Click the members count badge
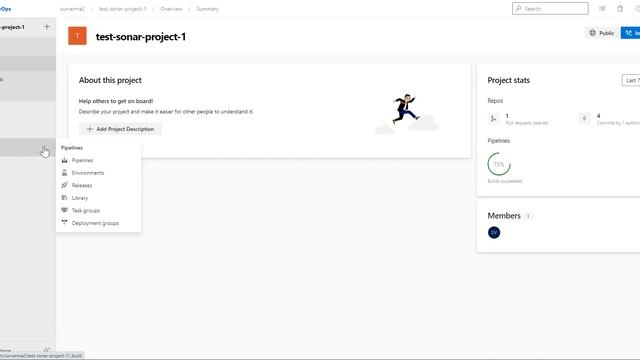 point(528,216)
